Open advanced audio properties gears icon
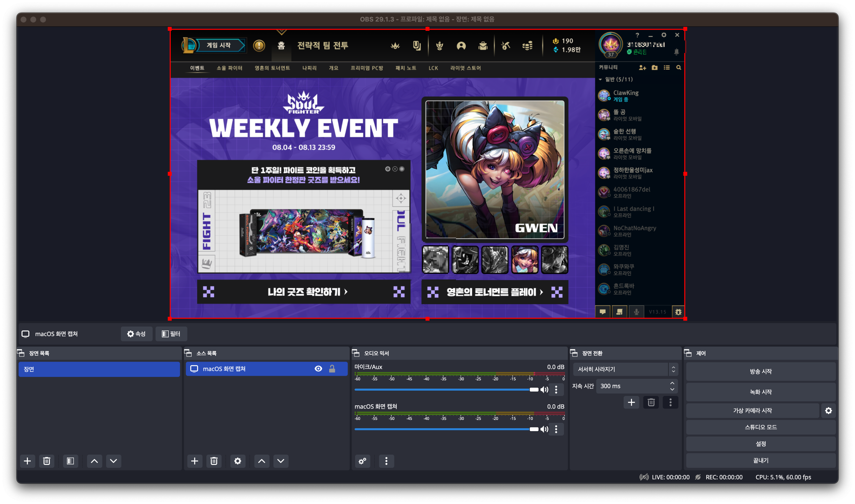Image resolution: width=855 pixels, height=504 pixels. [x=362, y=461]
